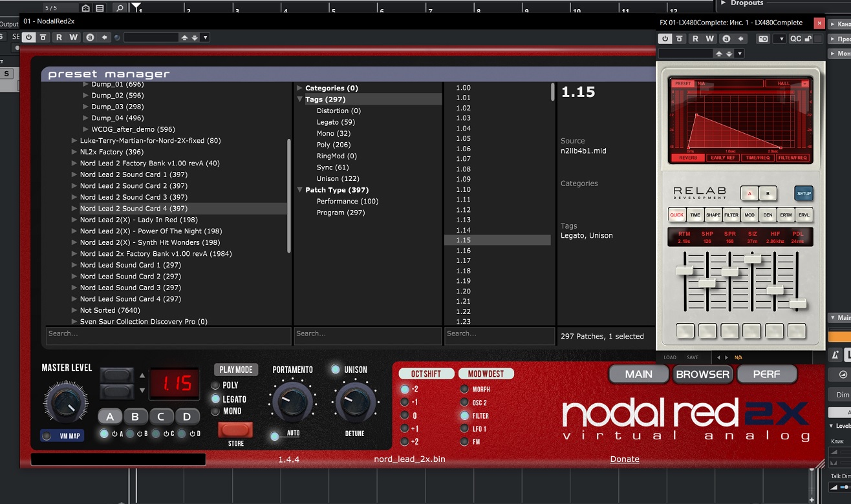Toggle the slot B power LED
This screenshot has width=851, height=504.
pyautogui.click(x=130, y=434)
